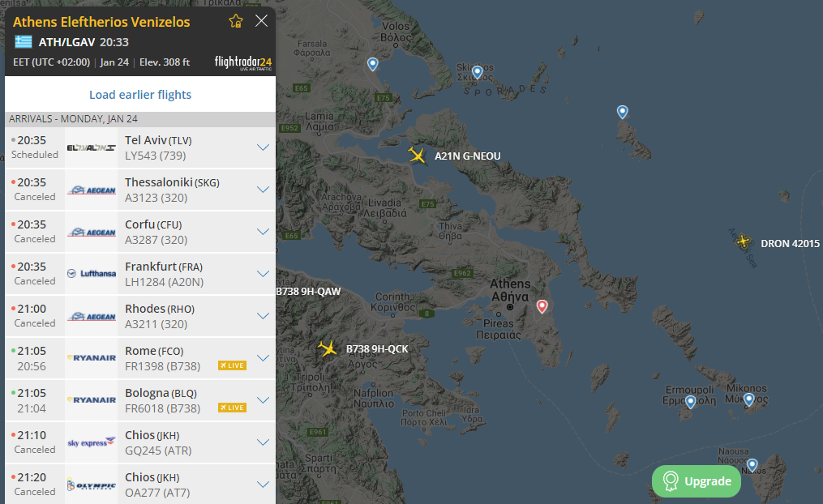Select the Ermoupoli airport pin
The image size is (823, 504).
690,401
